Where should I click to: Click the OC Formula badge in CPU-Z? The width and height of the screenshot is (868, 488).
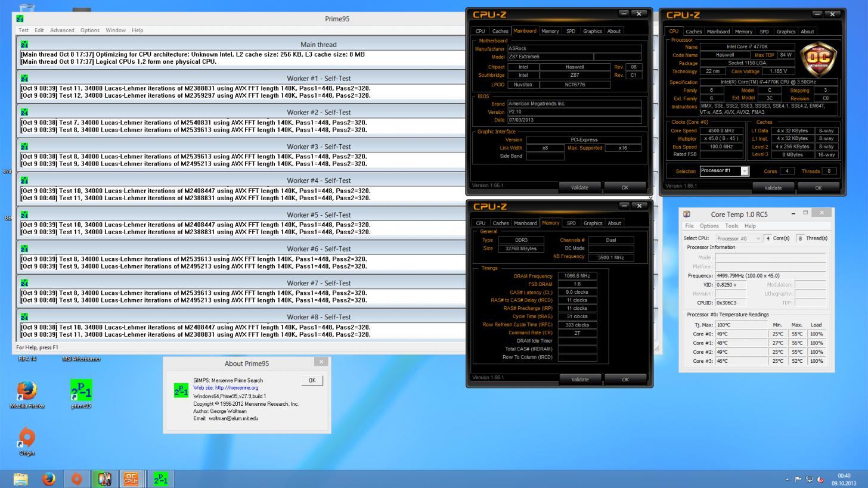pyautogui.click(x=818, y=60)
